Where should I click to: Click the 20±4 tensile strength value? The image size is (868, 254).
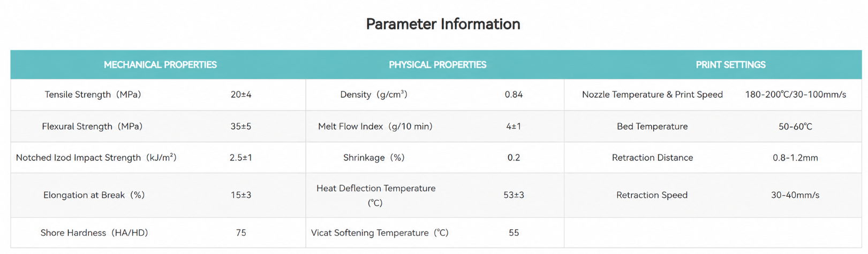point(241,95)
